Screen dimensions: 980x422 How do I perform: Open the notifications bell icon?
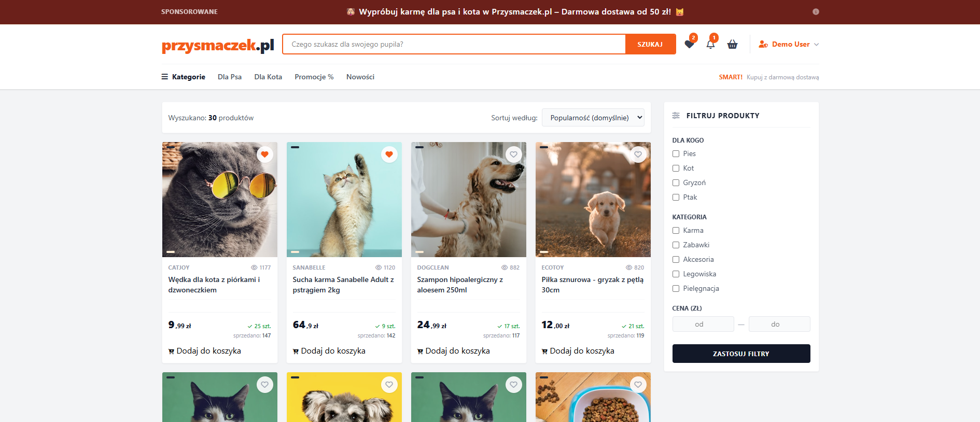(710, 45)
